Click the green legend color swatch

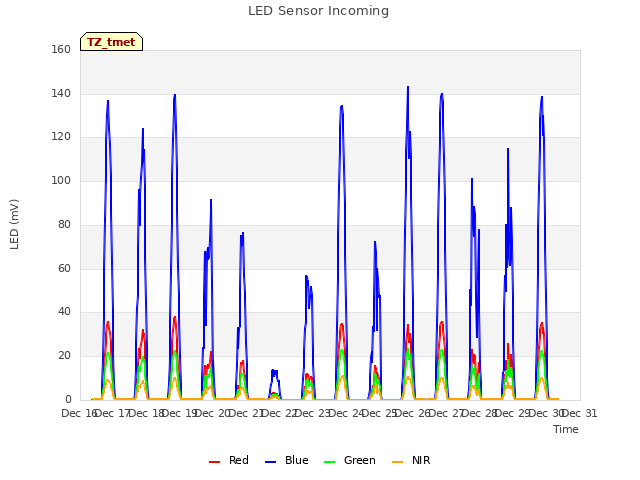pos(329,462)
